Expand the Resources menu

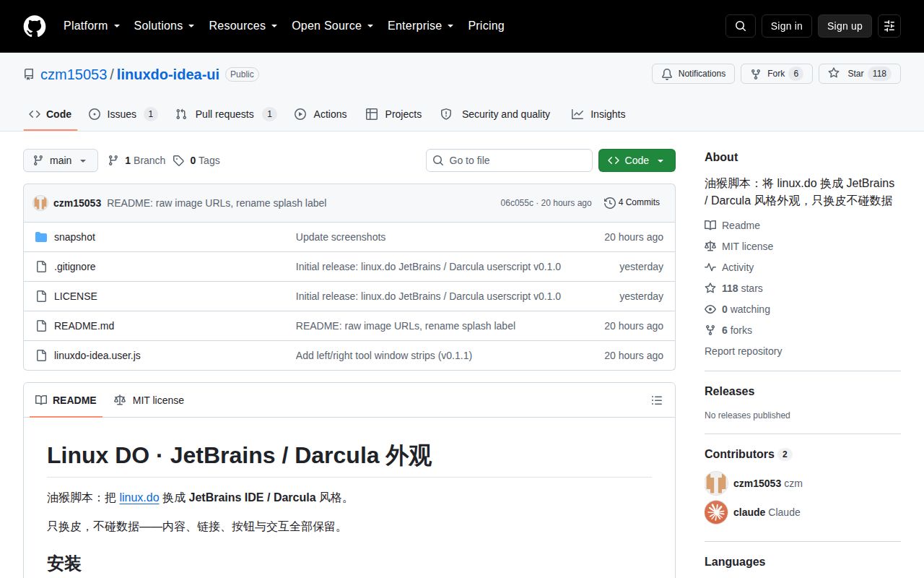[243, 26]
